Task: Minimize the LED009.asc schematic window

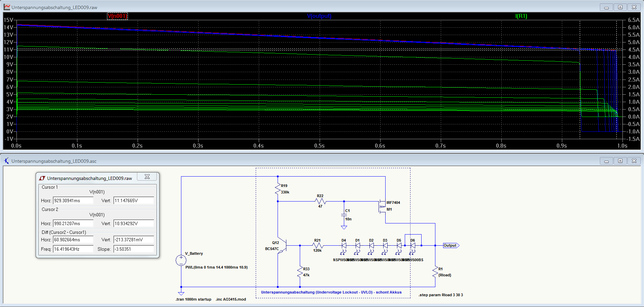Action: click(x=606, y=161)
